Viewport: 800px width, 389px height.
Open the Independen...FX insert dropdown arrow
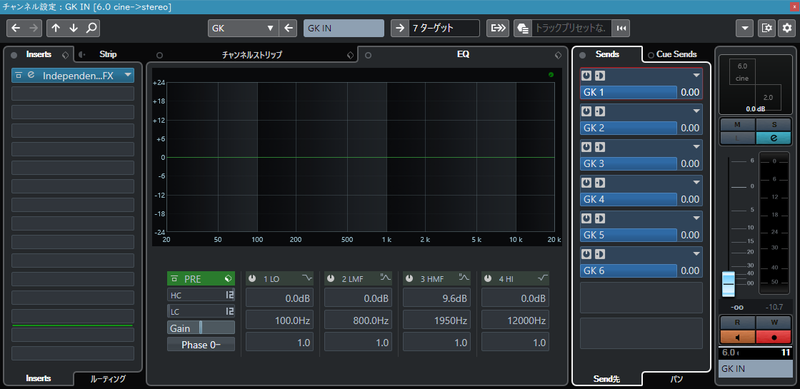click(x=128, y=75)
